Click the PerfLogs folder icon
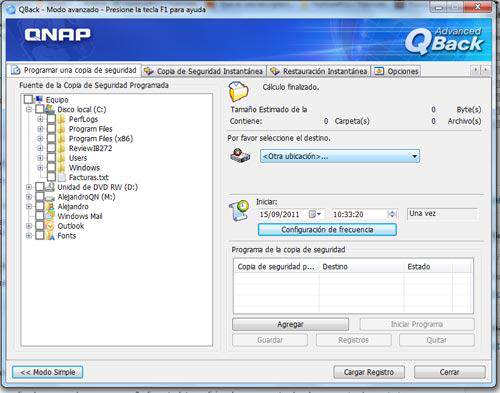500x393 pixels. [61, 119]
